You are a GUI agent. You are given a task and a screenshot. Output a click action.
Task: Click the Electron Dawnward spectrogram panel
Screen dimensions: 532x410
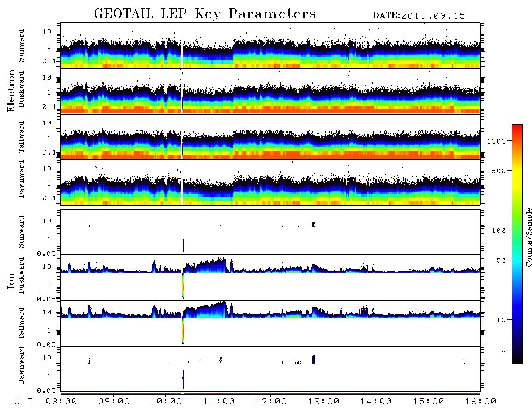click(270, 183)
